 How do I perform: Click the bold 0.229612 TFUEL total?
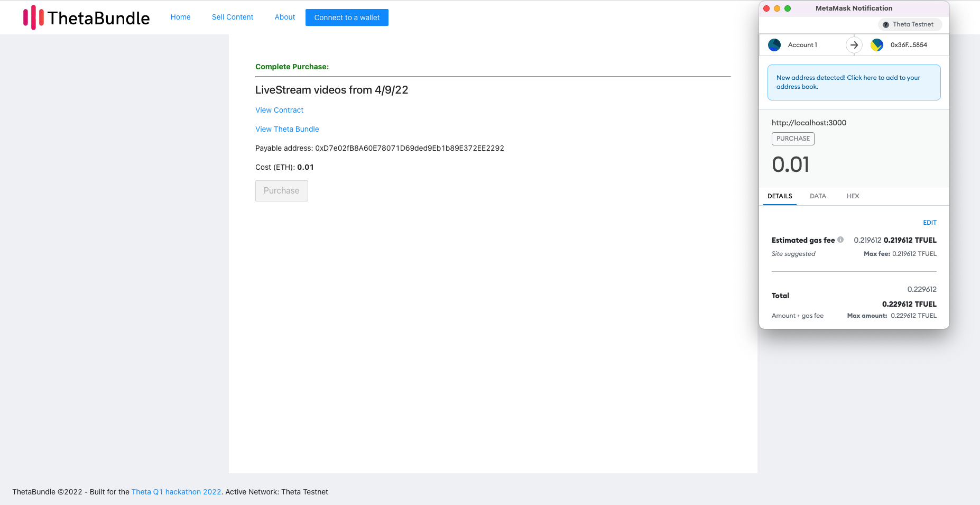click(x=909, y=304)
